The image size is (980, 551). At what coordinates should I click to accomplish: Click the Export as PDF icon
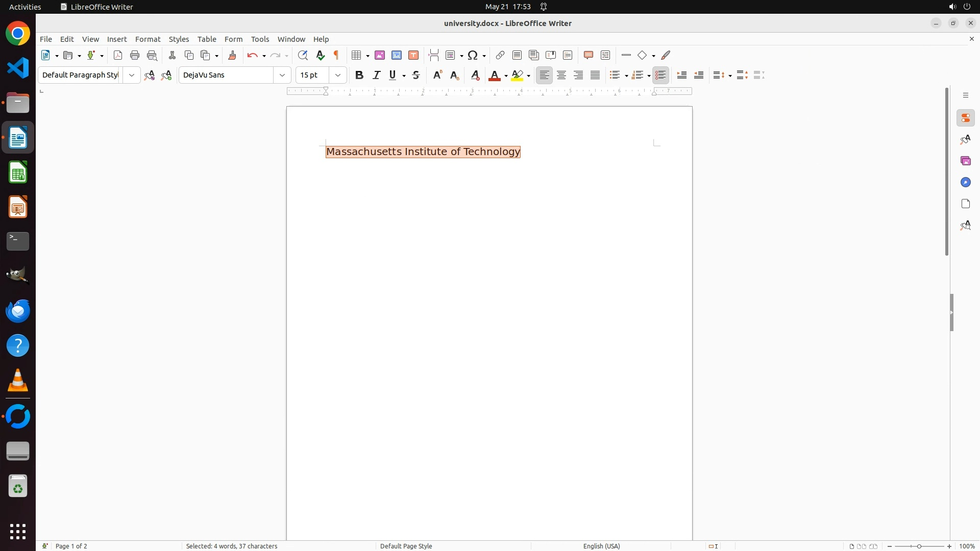[118, 55]
